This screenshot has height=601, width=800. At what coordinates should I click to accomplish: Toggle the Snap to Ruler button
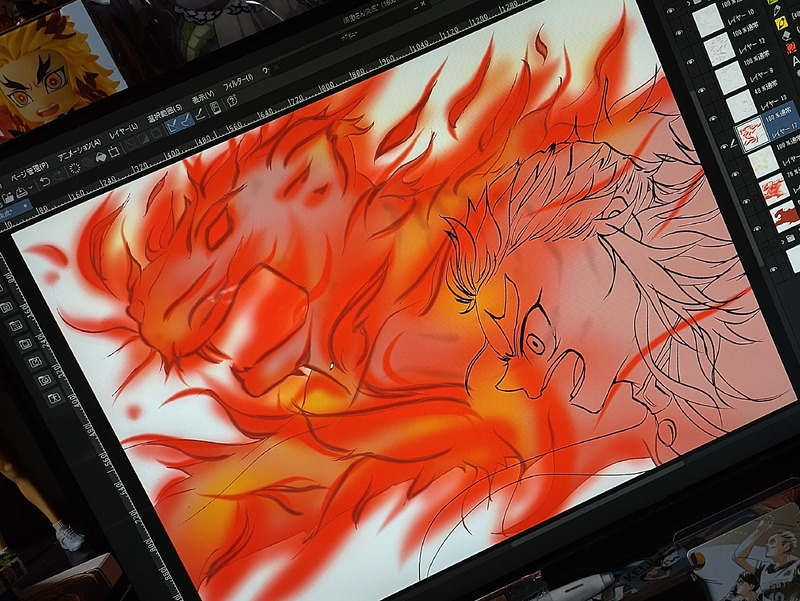pyautogui.click(x=172, y=124)
